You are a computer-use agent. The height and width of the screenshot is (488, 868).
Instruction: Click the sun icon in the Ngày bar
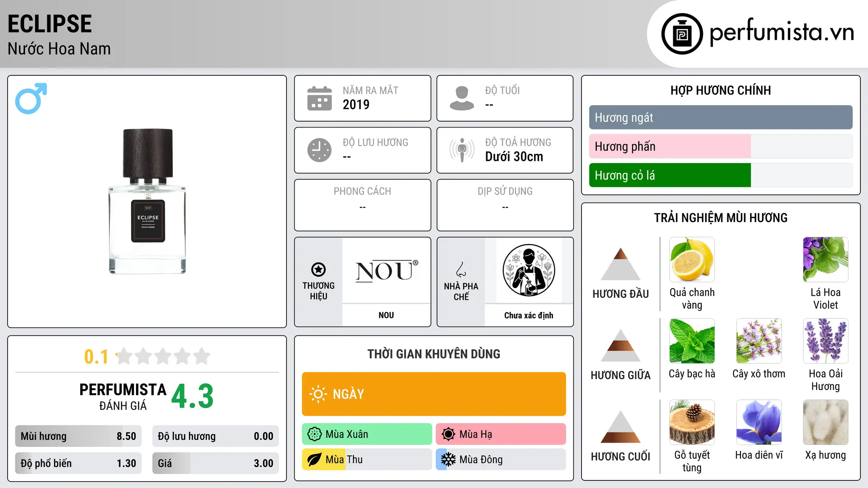click(318, 394)
